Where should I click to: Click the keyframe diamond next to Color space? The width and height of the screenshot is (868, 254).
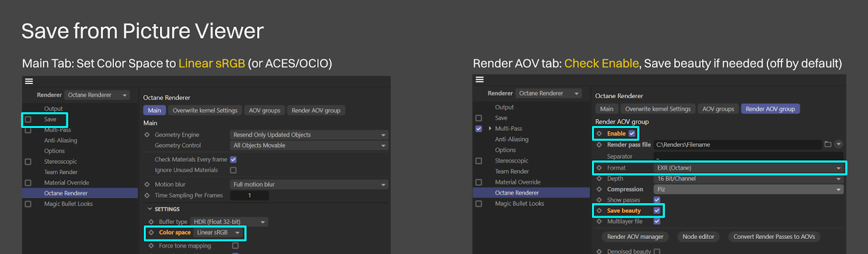click(x=151, y=232)
